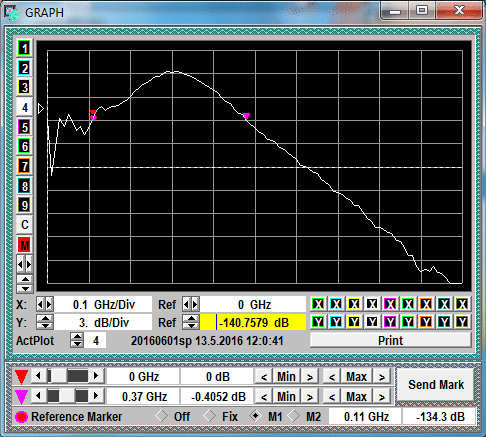Click the ActPlot value 4 field
This screenshot has height=437, width=486.
[96, 341]
